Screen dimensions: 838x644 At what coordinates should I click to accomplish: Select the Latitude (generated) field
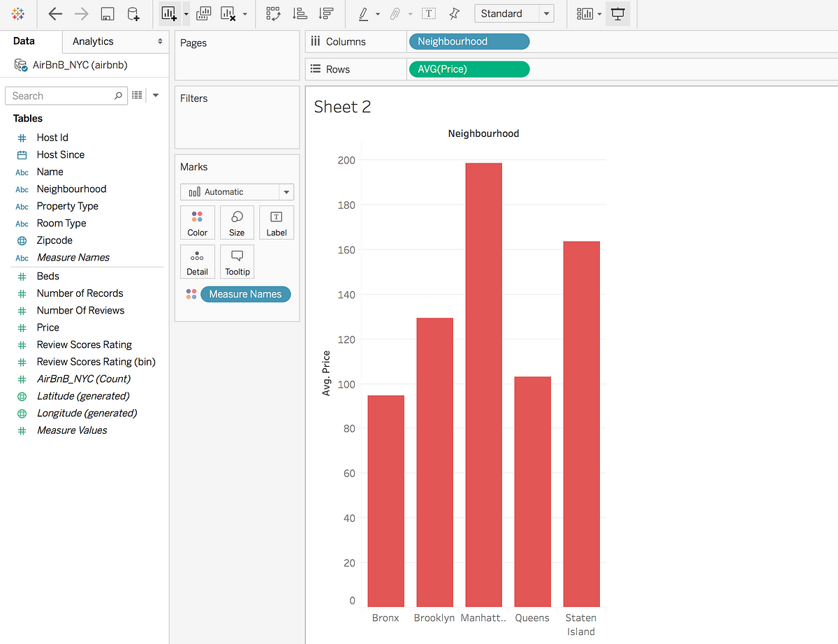pyautogui.click(x=83, y=396)
